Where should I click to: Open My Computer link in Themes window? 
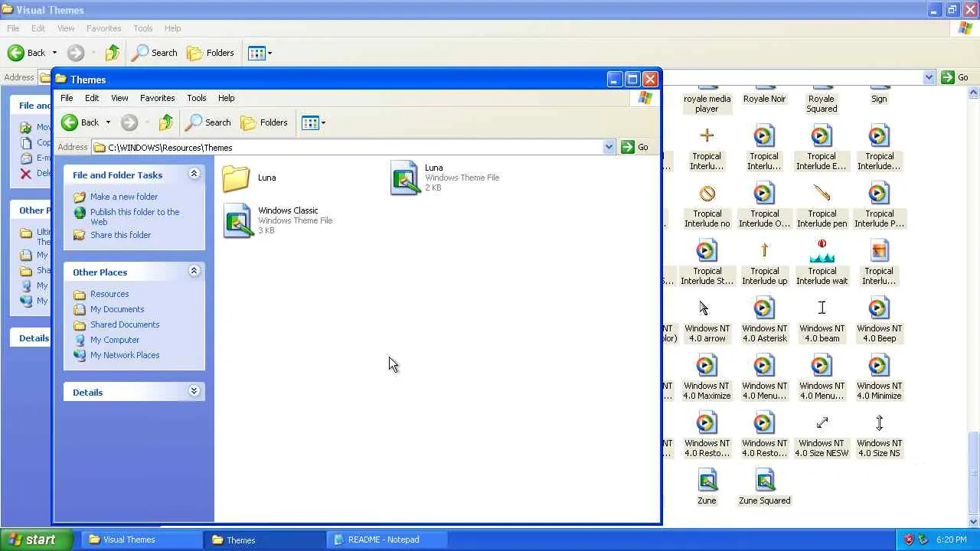115,340
